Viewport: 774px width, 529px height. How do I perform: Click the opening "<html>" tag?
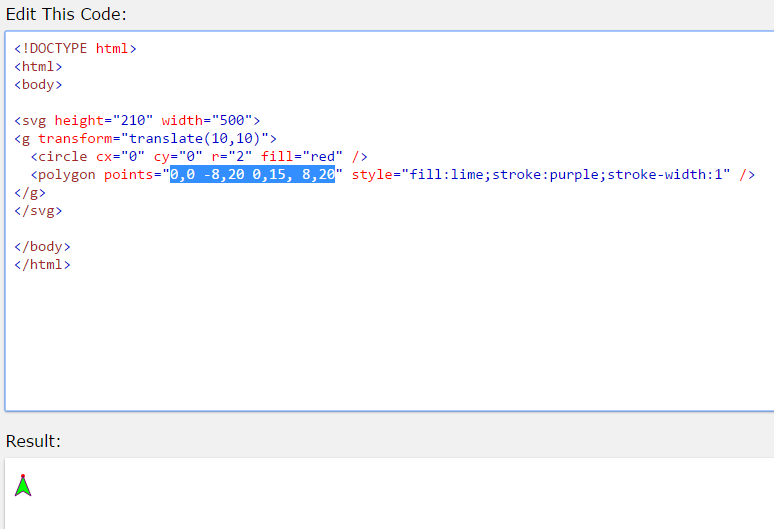(x=38, y=66)
